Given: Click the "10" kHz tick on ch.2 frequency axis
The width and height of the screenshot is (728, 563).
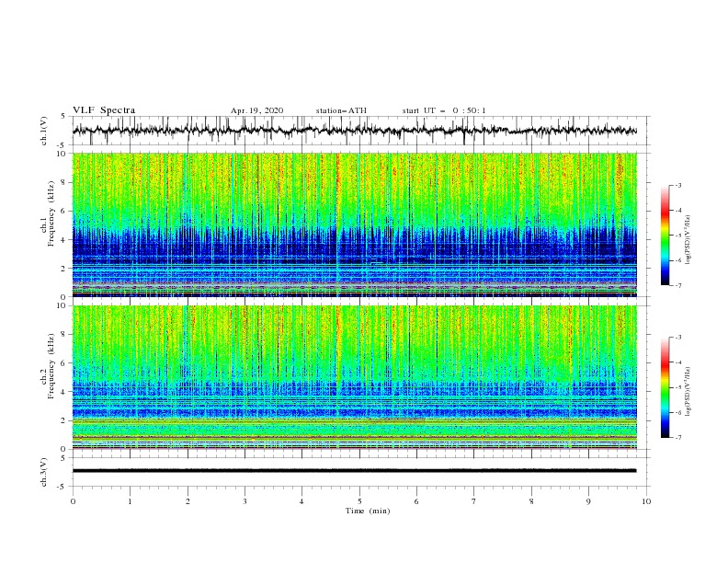Looking at the screenshot, I should click(62, 305).
